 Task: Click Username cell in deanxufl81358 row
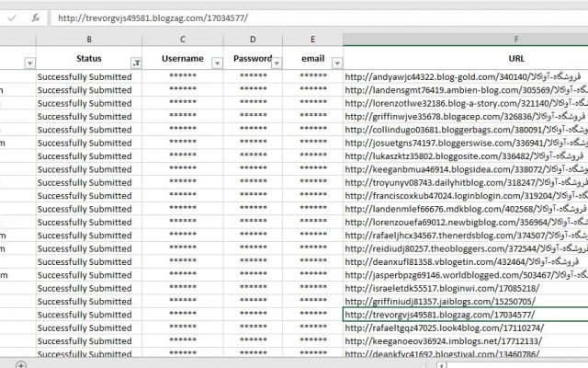point(183,261)
